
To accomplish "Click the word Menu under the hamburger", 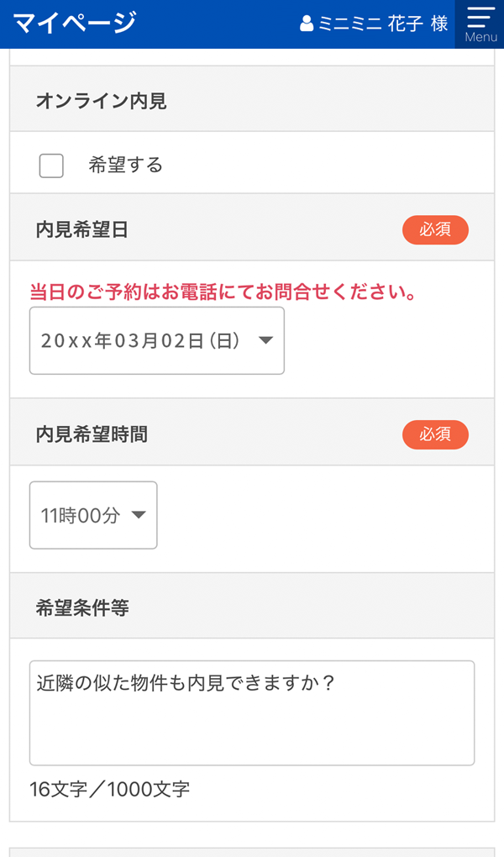I will (480, 37).
